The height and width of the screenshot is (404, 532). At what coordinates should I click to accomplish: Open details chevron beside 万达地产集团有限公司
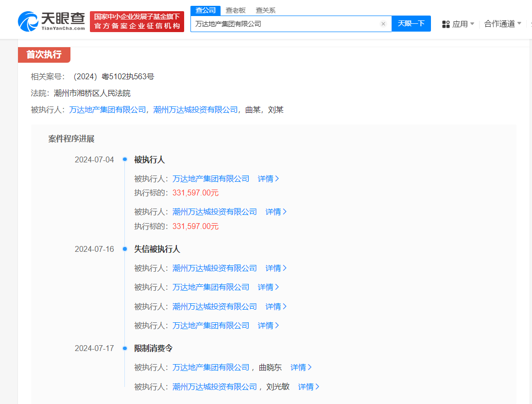269,178
